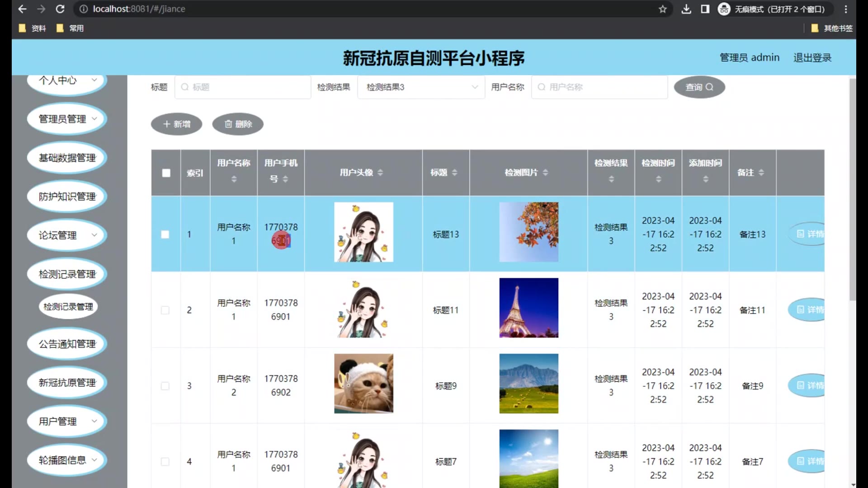Click 退出登录 to log out
Viewport: 868px width, 488px height.
812,58
